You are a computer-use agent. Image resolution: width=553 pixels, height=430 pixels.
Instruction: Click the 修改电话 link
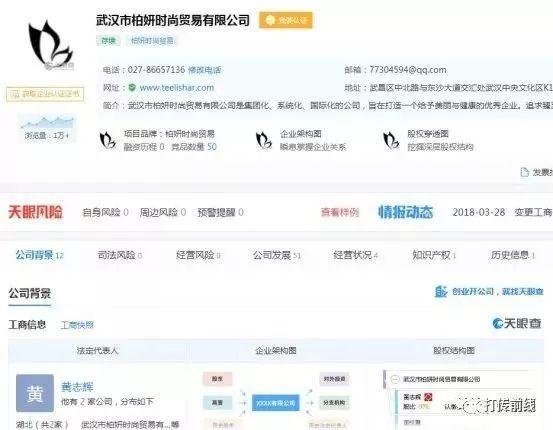pyautogui.click(x=205, y=70)
